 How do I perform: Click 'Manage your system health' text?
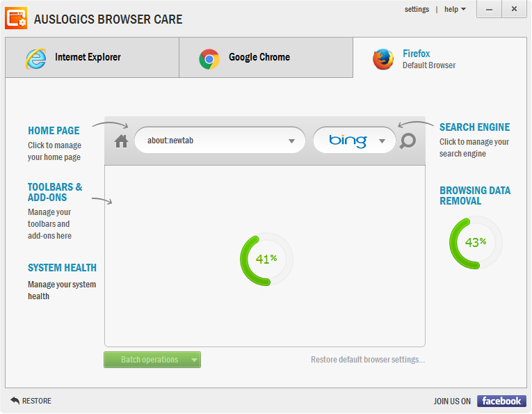click(62, 290)
